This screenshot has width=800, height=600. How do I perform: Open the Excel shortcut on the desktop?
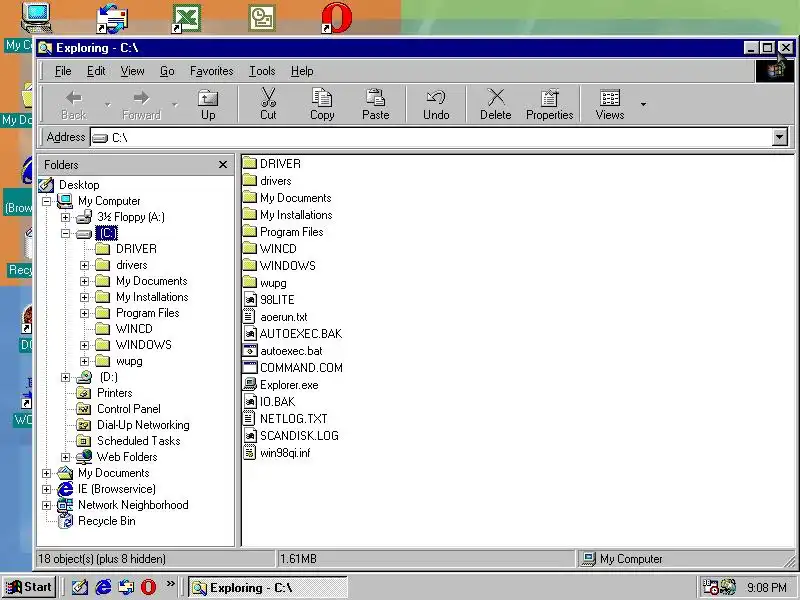pyautogui.click(x=186, y=18)
